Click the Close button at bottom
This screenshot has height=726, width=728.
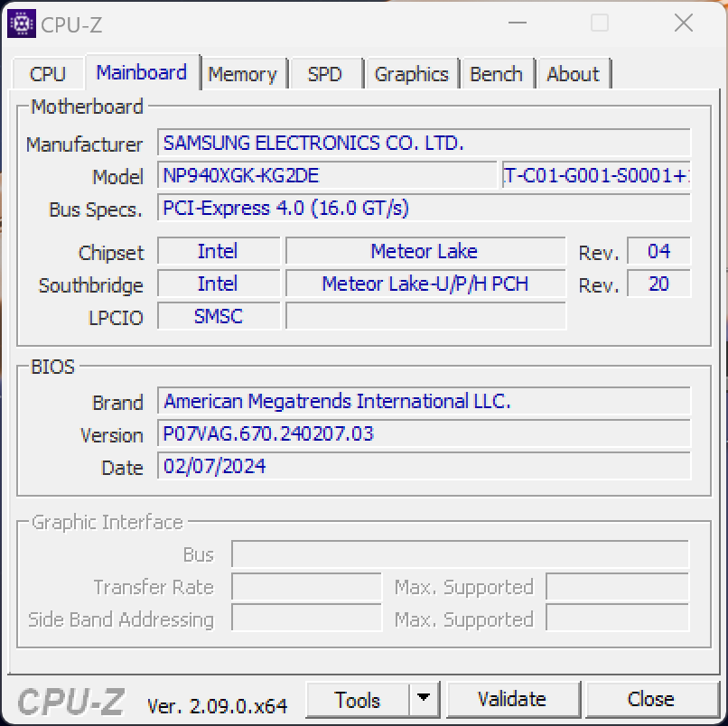[651, 700]
